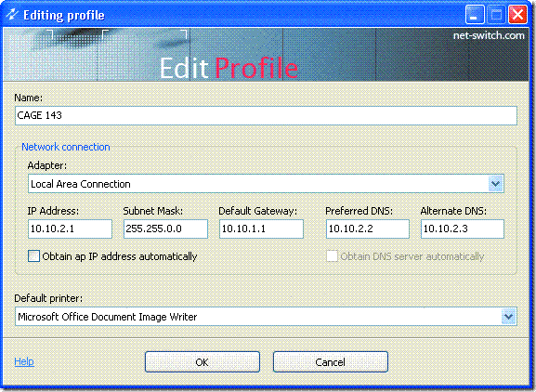Enable Obtain an IP address automatically
536x392 pixels.
pyautogui.click(x=33, y=256)
